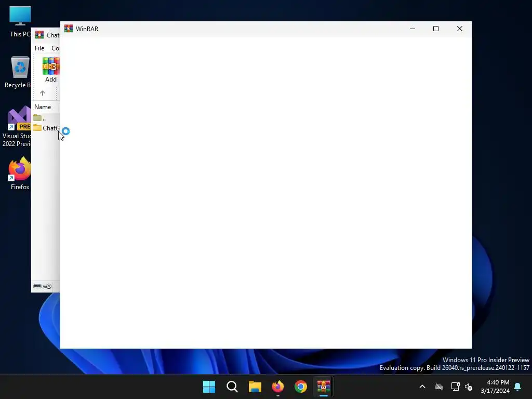532x399 pixels.
Task: Open the clock and date panel
Action: click(495, 387)
